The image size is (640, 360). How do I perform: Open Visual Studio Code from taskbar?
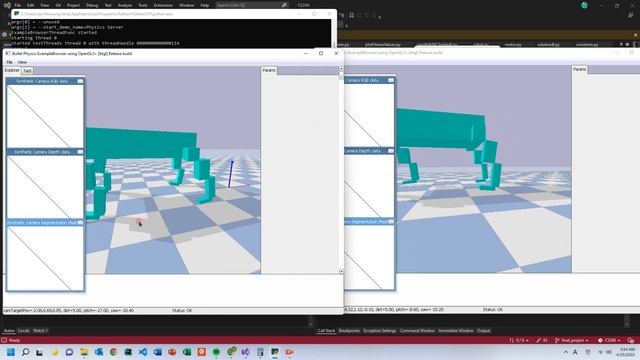[x=143, y=352]
